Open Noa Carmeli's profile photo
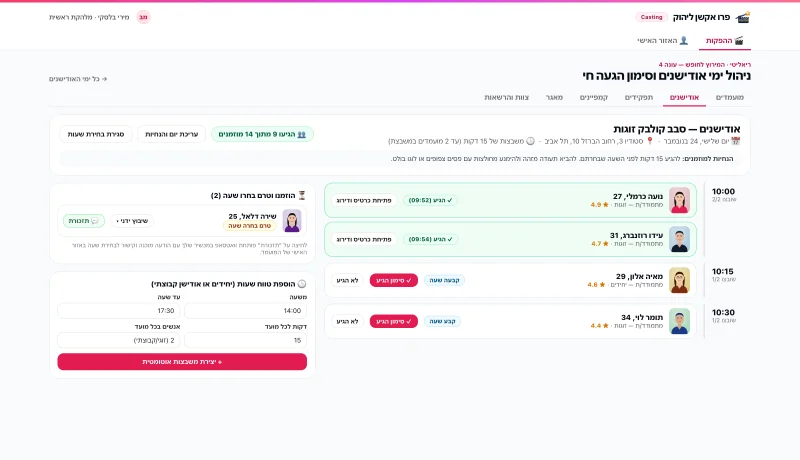 point(679,200)
